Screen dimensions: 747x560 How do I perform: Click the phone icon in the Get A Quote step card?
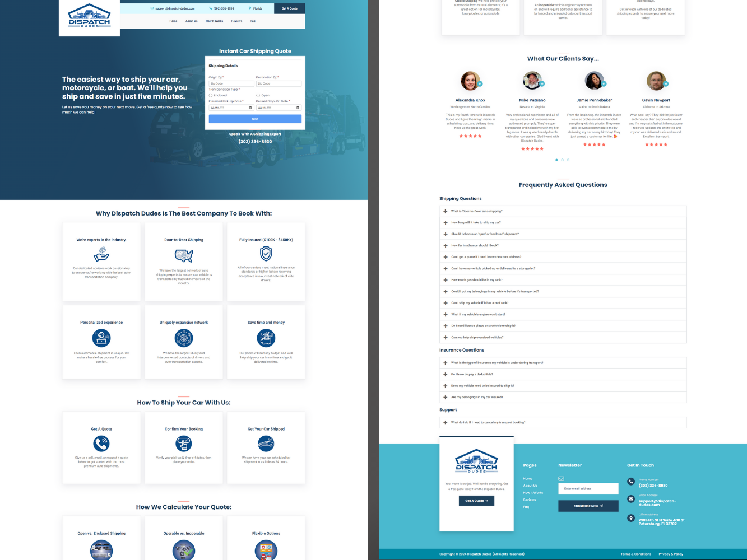(101, 444)
